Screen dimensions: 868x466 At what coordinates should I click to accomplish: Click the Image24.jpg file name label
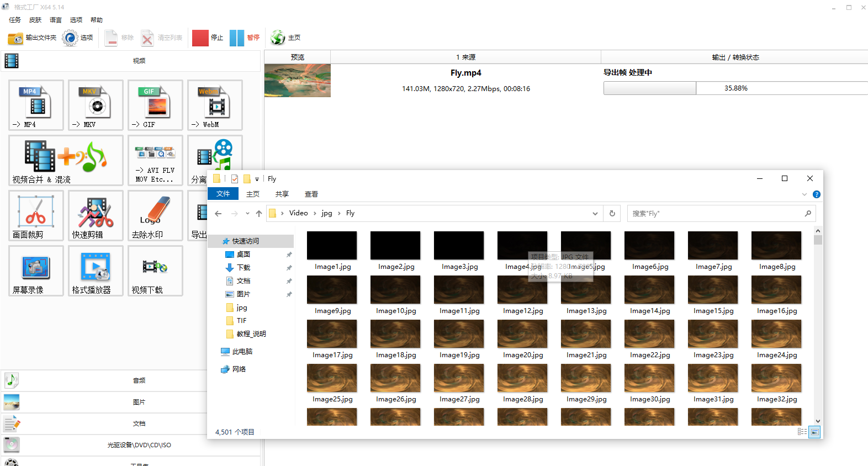777,355
